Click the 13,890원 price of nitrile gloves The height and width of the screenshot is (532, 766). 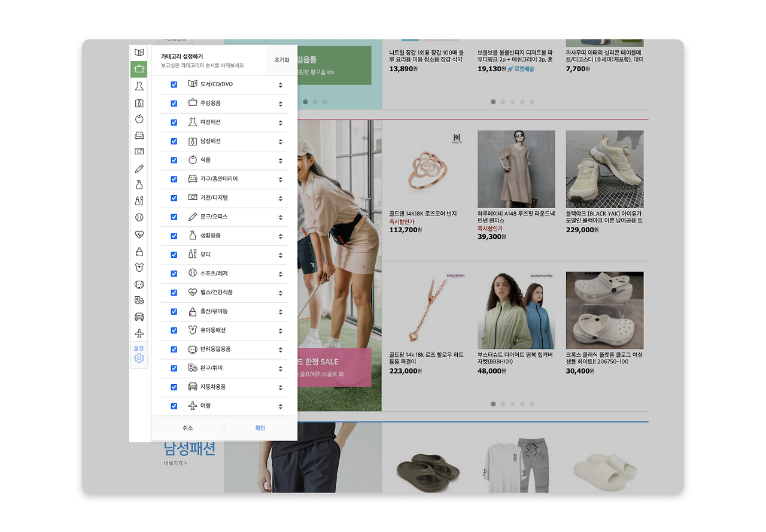[403, 69]
